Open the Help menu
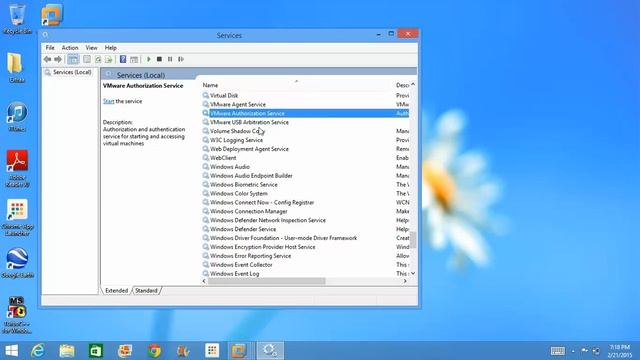 (111, 48)
